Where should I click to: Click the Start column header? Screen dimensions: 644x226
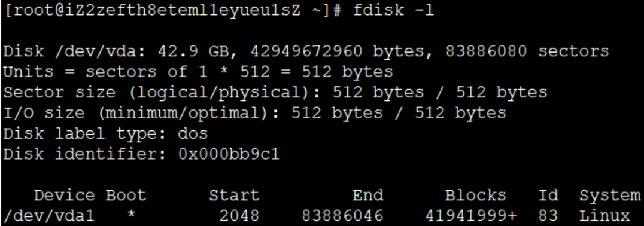234,196
